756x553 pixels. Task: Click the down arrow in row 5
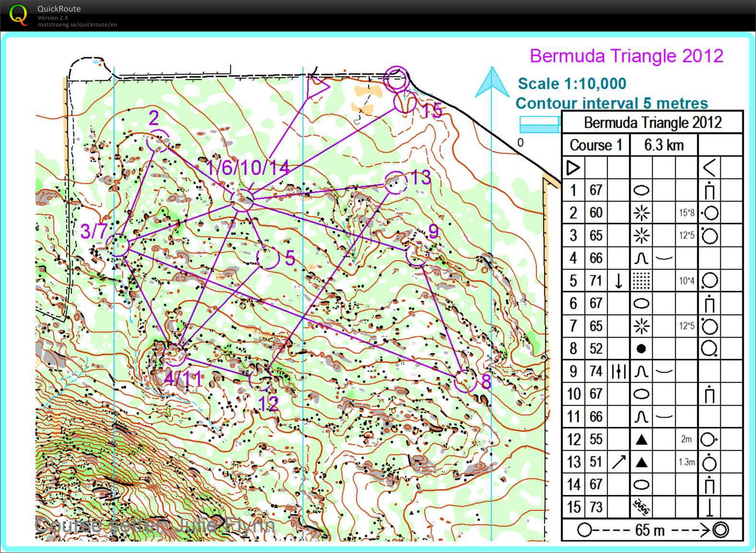click(x=618, y=281)
